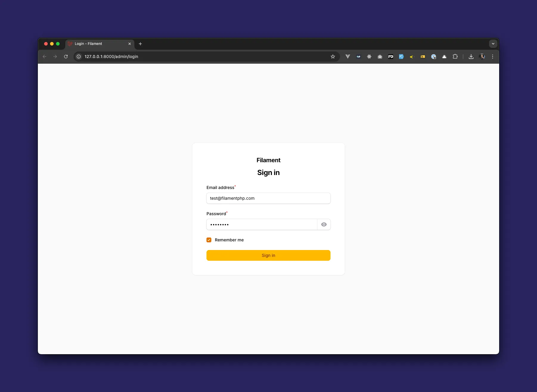The width and height of the screenshot is (537, 392).
Task: Open React Developer Tools extension
Action: [x=369, y=57]
